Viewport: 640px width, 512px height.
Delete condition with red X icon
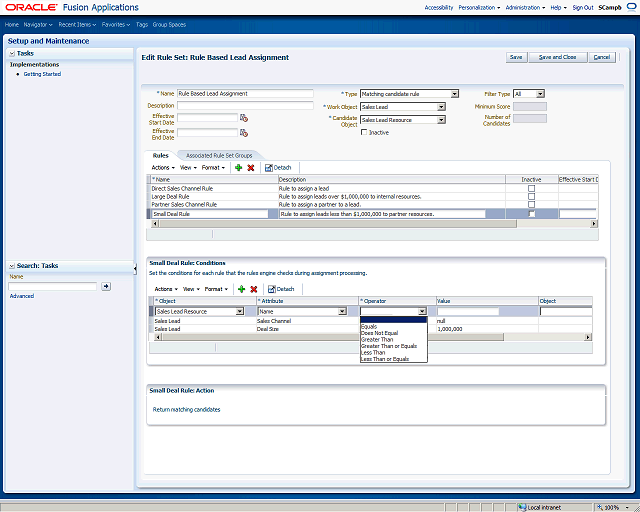click(253, 289)
